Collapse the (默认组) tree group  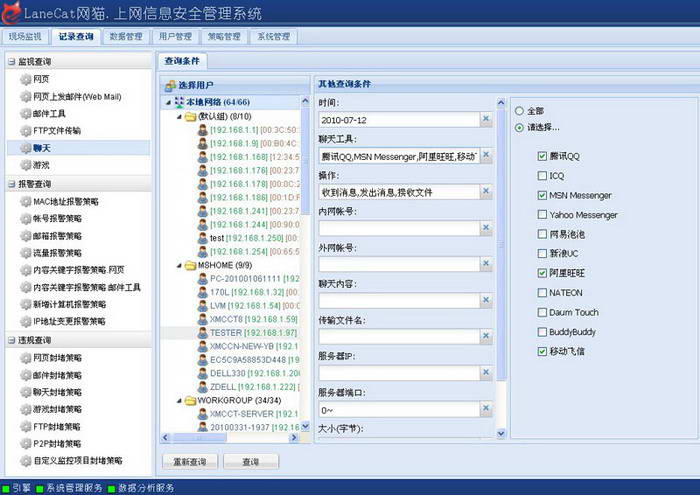(x=179, y=117)
